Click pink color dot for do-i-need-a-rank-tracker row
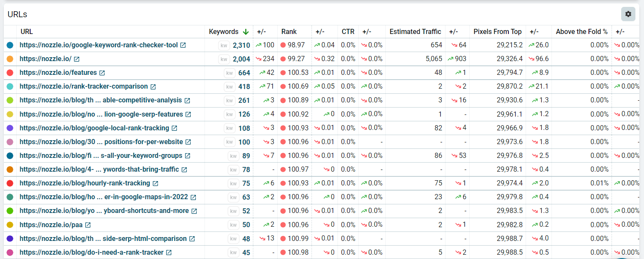 click(10, 253)
